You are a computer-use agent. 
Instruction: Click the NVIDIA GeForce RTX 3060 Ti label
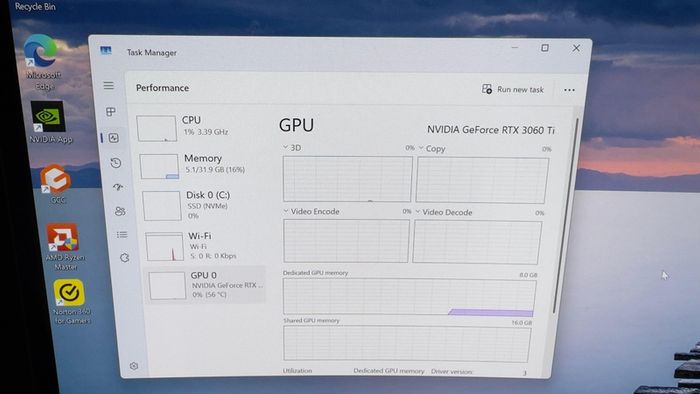(491, 130)
